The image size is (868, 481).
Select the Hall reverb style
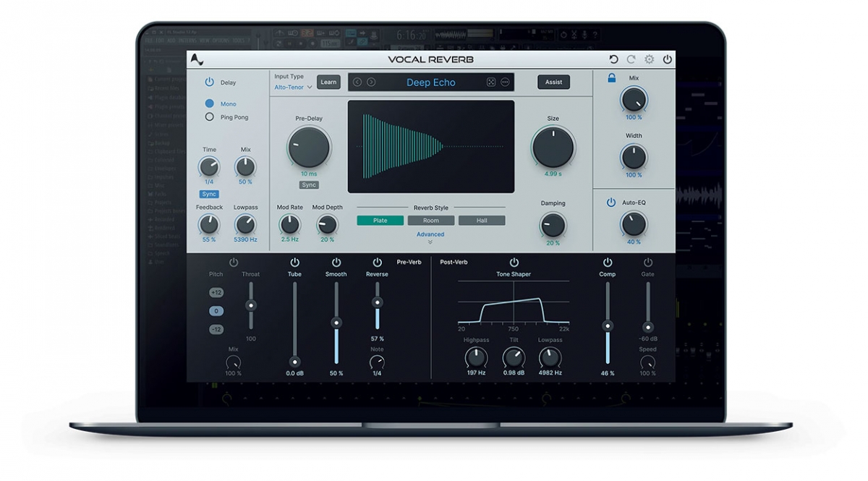(482, 221)
